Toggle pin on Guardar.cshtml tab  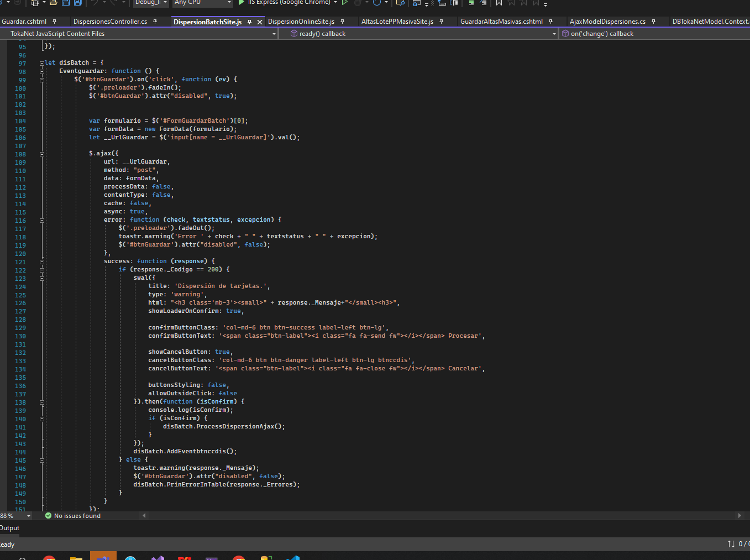pos(54,22)
